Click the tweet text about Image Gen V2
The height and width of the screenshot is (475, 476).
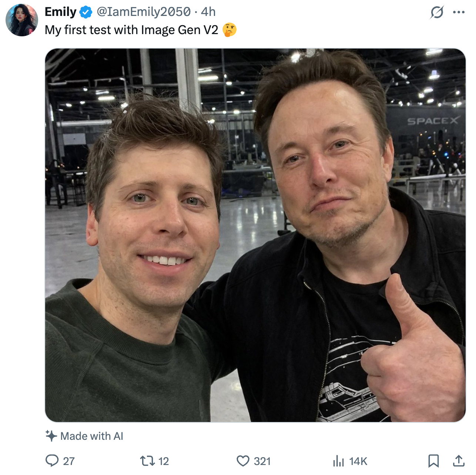point(131,30)
